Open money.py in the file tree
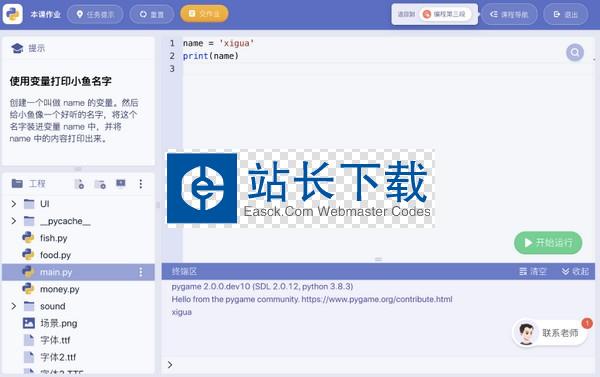 pos(60,289)
